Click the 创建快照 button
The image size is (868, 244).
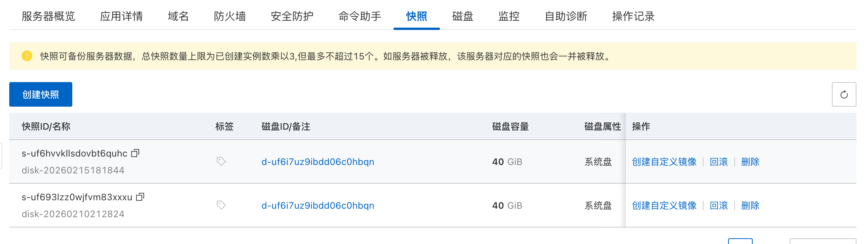tap(40, 94)
